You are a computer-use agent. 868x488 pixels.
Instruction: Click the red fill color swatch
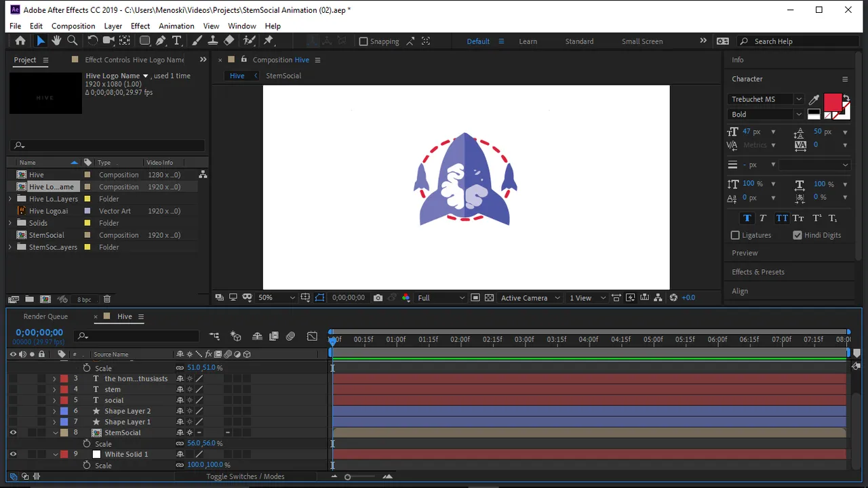[x=832, y=102]
